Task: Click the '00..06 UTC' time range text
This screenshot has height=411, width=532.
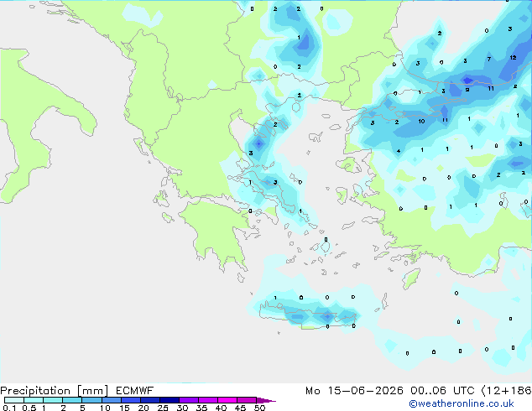Action: (442, 391)
